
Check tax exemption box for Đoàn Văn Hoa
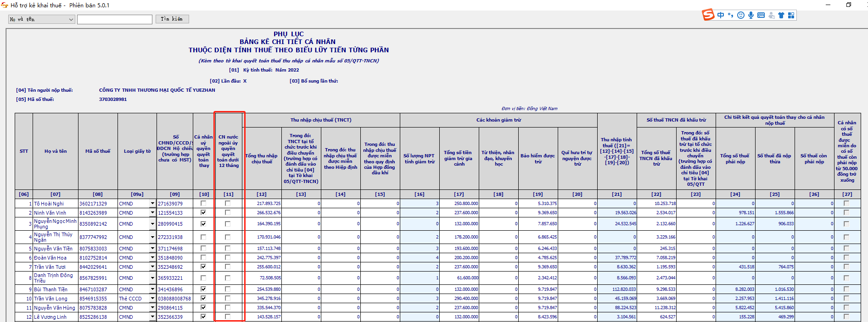coord(846,257)
